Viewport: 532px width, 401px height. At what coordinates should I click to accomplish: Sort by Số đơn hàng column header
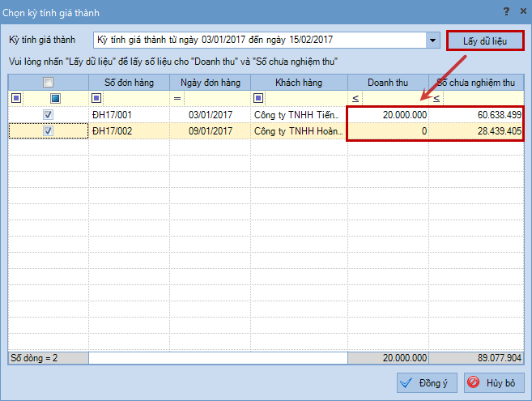129,82
